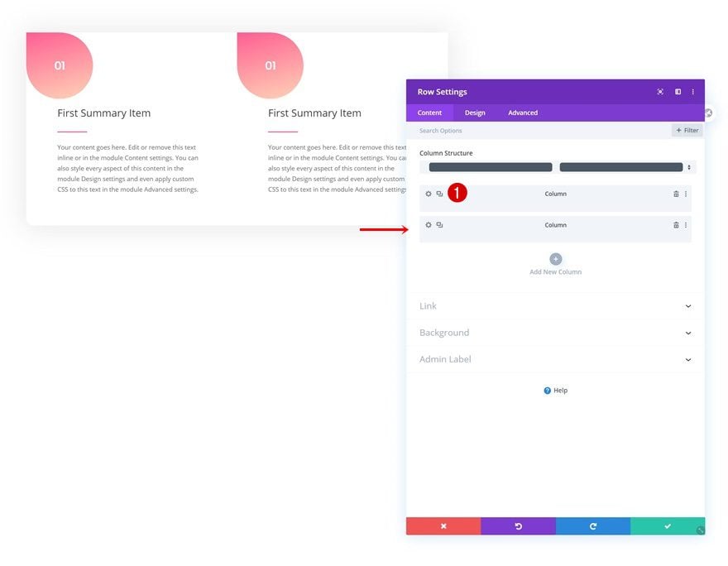Open Divi Help

point(555,390)
